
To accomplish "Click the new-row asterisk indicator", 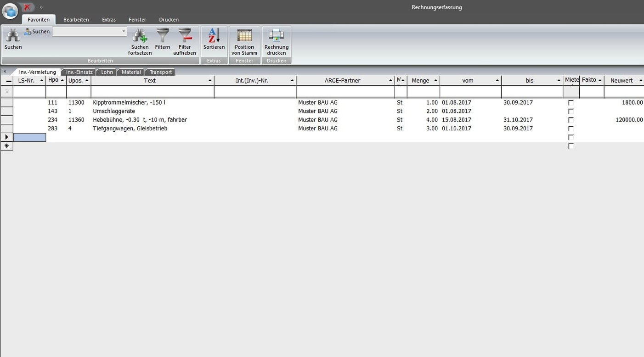I will [x=7, y=146].
